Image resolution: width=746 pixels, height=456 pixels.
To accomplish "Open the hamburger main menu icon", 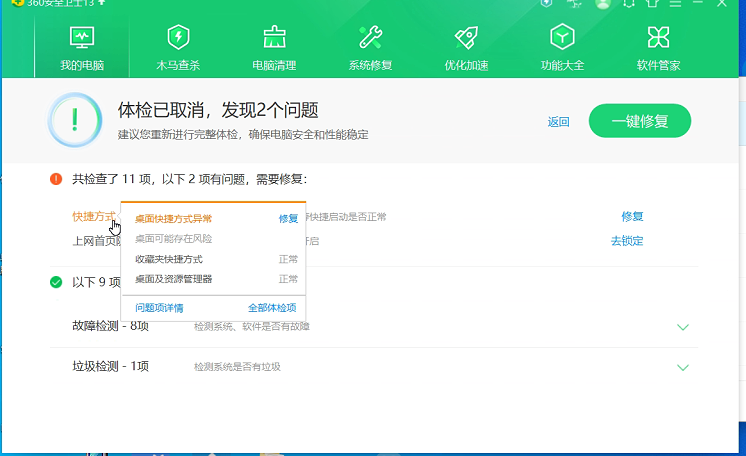I will (x=676, y=3).
